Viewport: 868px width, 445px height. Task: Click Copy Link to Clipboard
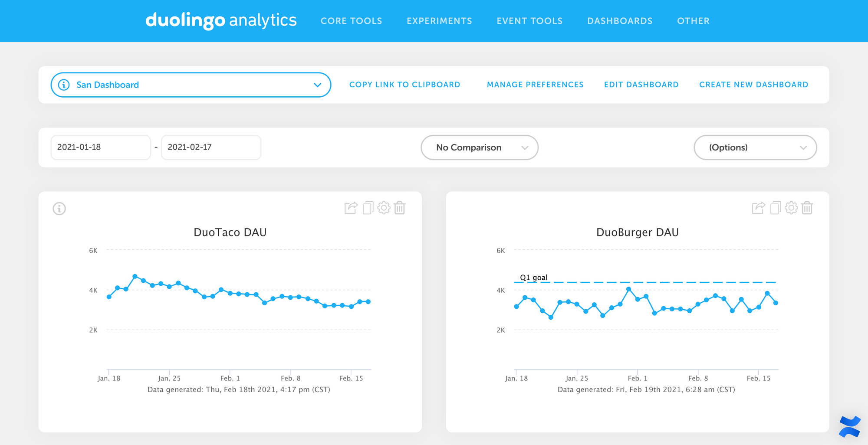click(404, 85)
